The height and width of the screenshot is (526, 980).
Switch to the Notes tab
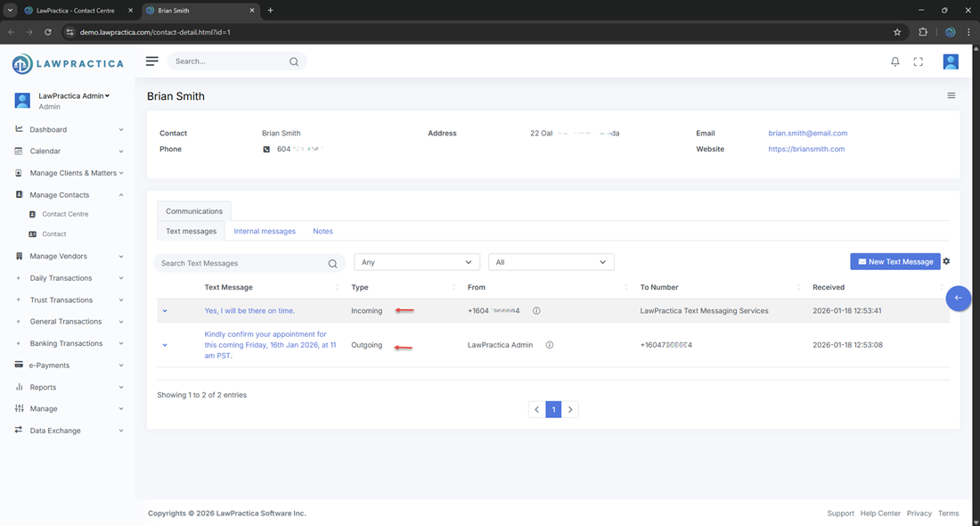pos(323,231)
